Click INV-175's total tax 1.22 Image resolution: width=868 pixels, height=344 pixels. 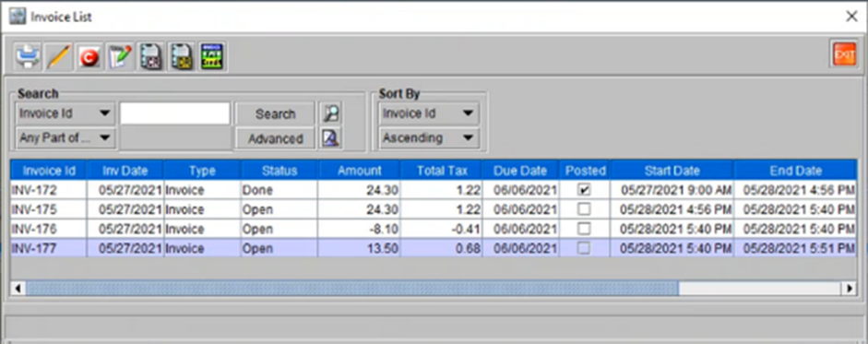[x=441, y=209]
